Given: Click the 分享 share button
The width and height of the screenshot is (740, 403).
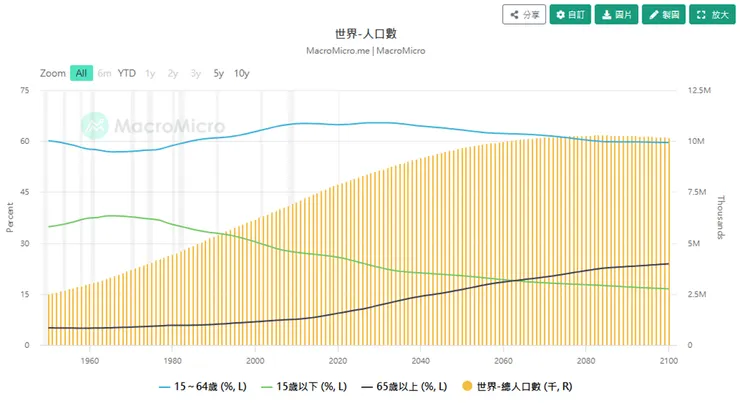Looking at the screenshot, I should (523, 15).
